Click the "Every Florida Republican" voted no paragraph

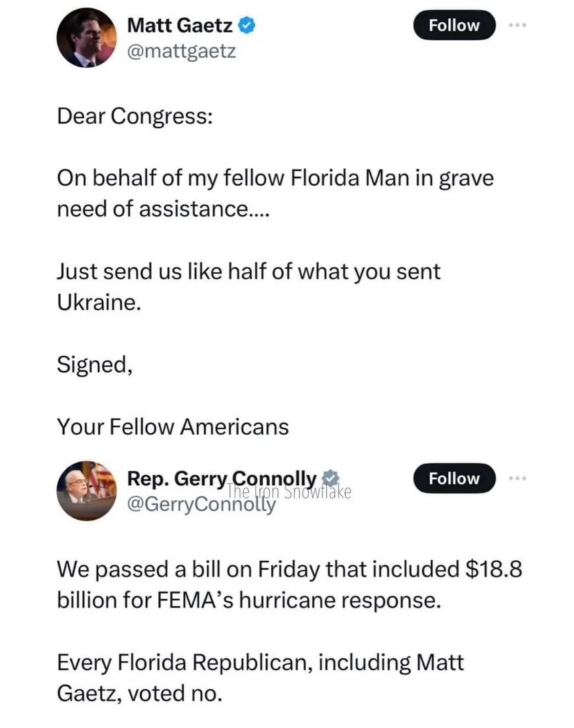(x=260, y=677)
